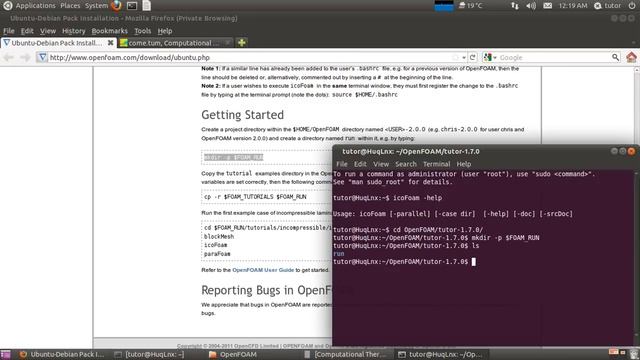Open Firefox View menu
This screenshot has height=360, width=640.
tap(48, 31)
